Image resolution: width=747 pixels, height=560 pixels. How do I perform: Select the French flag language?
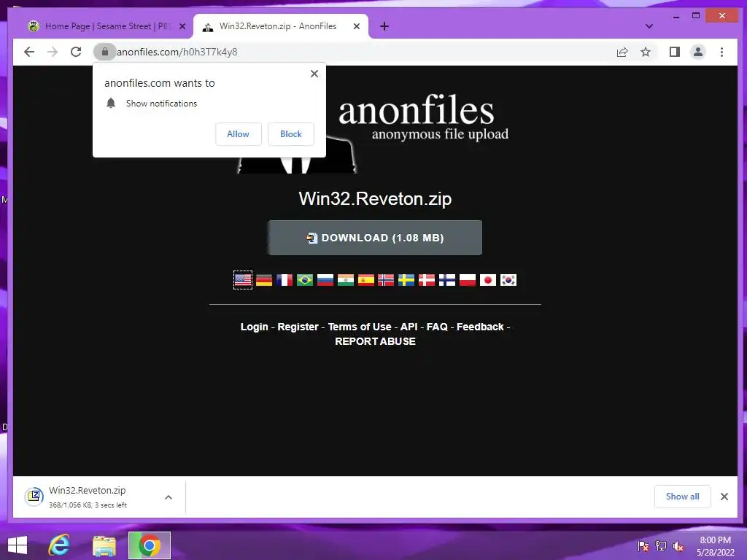pos(285,280)
